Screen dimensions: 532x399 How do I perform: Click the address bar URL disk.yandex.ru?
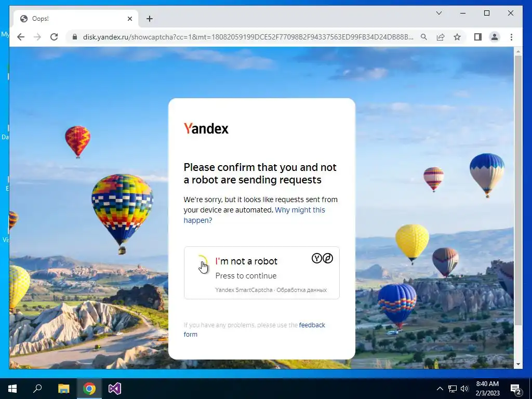coord(248,37)
